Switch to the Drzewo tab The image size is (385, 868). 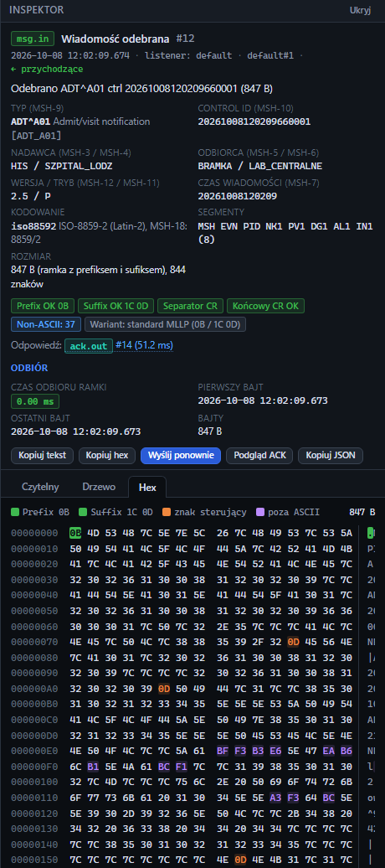[99, 487]
